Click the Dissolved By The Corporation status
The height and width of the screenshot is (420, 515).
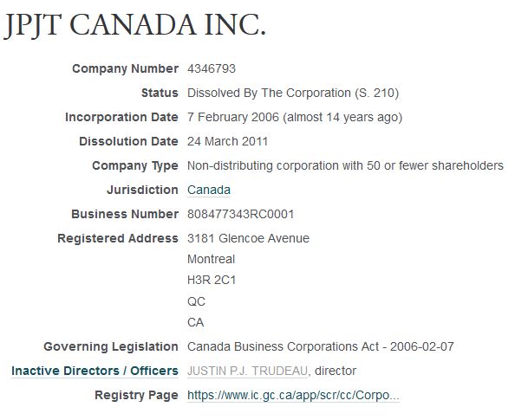click(293, 93)
